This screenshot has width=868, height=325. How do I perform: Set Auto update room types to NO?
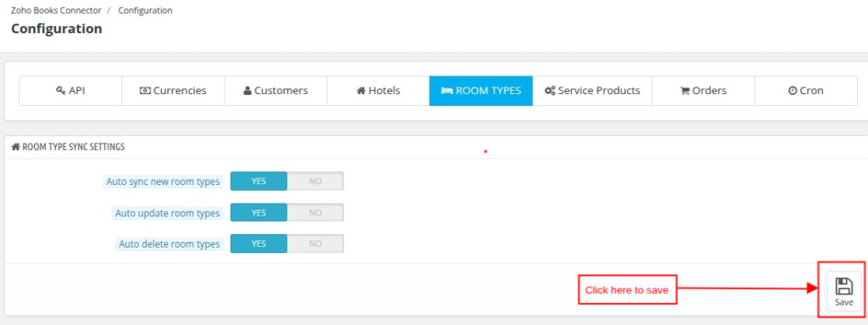point(315,213)
